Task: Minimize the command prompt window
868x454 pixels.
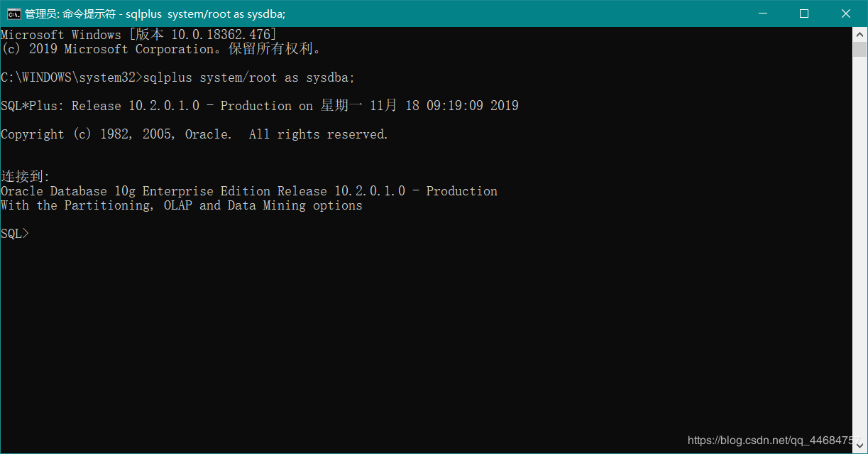Action: tap(763, 13)
